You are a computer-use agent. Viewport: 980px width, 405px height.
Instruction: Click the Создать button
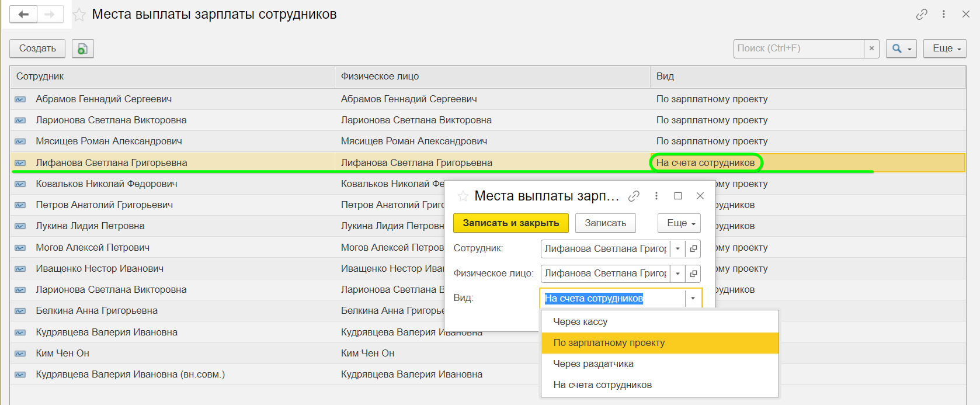pyautogui.click(x=37, y=49)
